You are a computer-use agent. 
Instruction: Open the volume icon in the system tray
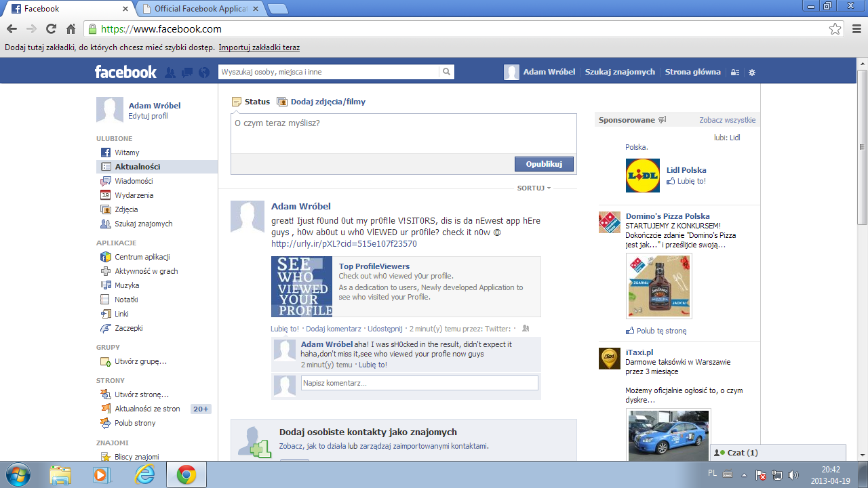click(793, 475)
